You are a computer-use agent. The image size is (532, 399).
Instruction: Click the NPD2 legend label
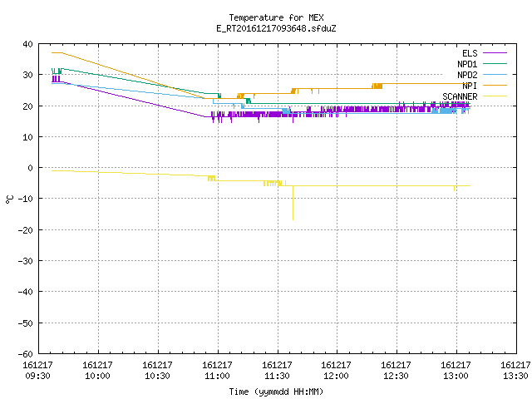pyautogui.click(x=467, y=75)
